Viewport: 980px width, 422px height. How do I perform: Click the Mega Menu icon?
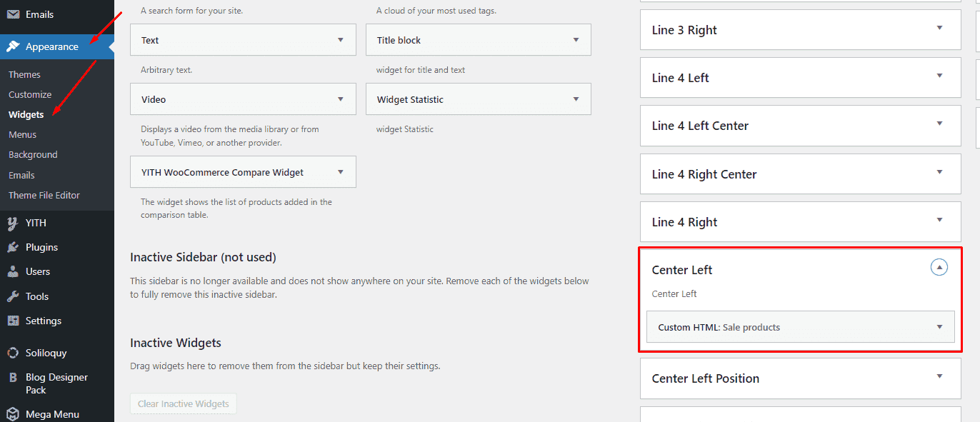coord(13,414)
